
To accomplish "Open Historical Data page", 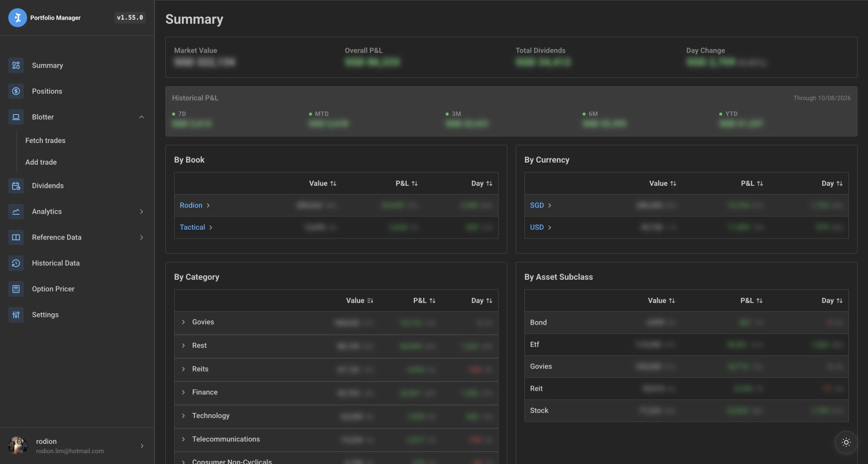I will [x=56, y=263].
